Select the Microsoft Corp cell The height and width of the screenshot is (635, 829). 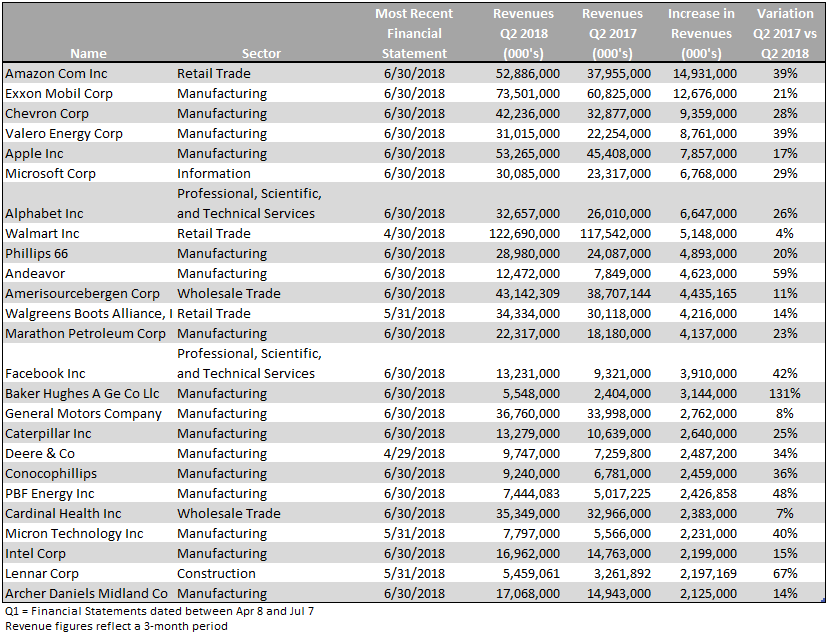(50, 173)
